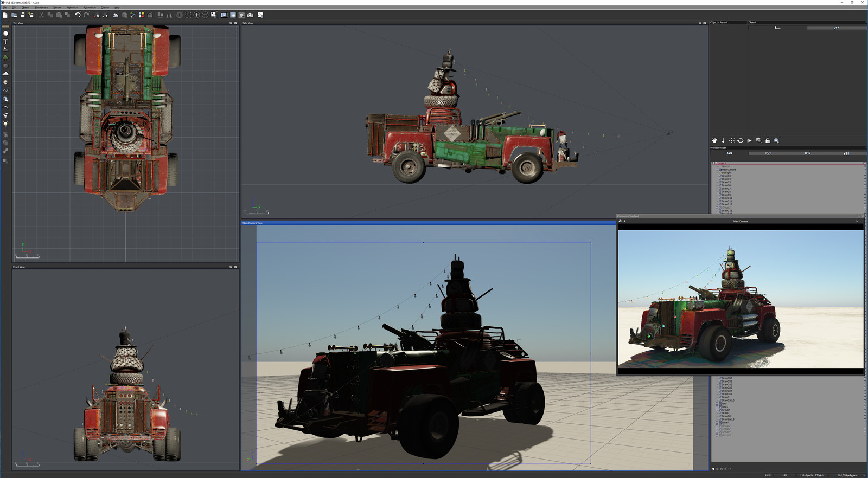Viewport: 868px width, 478px height.
Task: Add a terrain with the mountain tool
Action: tap(5, 49)
